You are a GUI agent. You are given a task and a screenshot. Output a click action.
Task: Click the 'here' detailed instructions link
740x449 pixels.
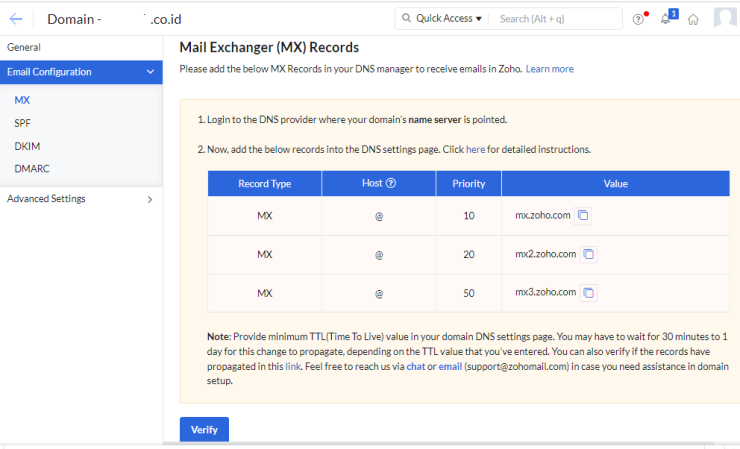tap(475, 149)
